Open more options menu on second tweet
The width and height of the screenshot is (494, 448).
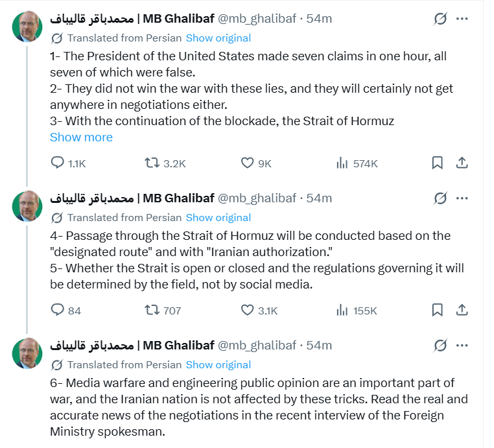[462, 198]
